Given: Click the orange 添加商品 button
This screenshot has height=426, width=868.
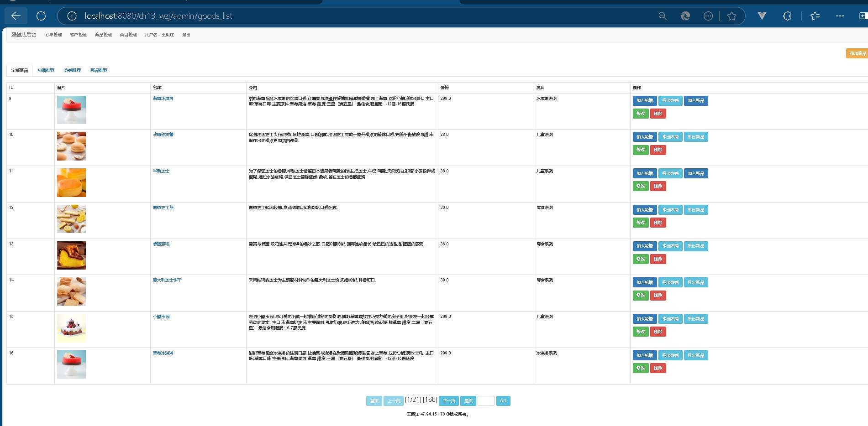Looking at the screenshot, I should [x=857, y=53].
